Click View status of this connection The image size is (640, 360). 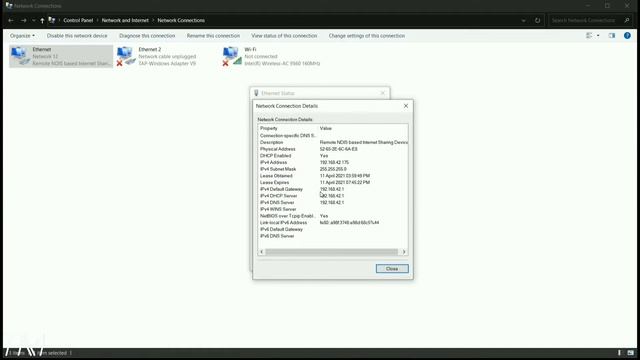click(284, 36)
